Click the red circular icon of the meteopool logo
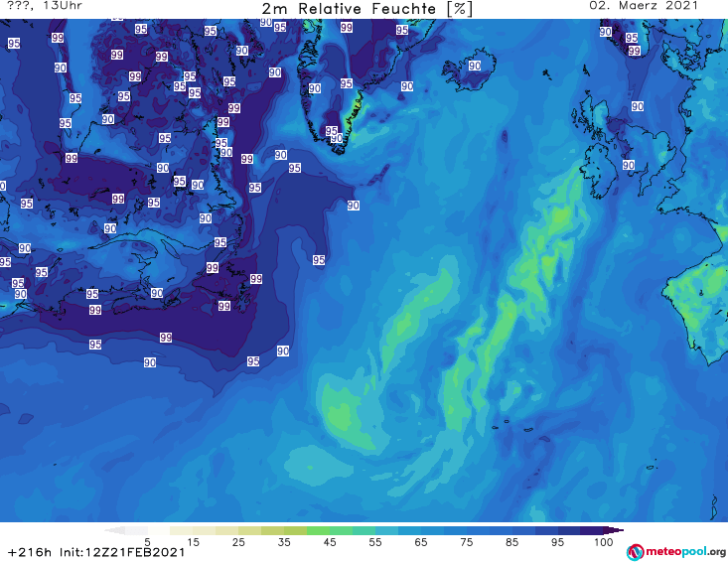Viewport: 728px width, 562px height. click(636, 552)
